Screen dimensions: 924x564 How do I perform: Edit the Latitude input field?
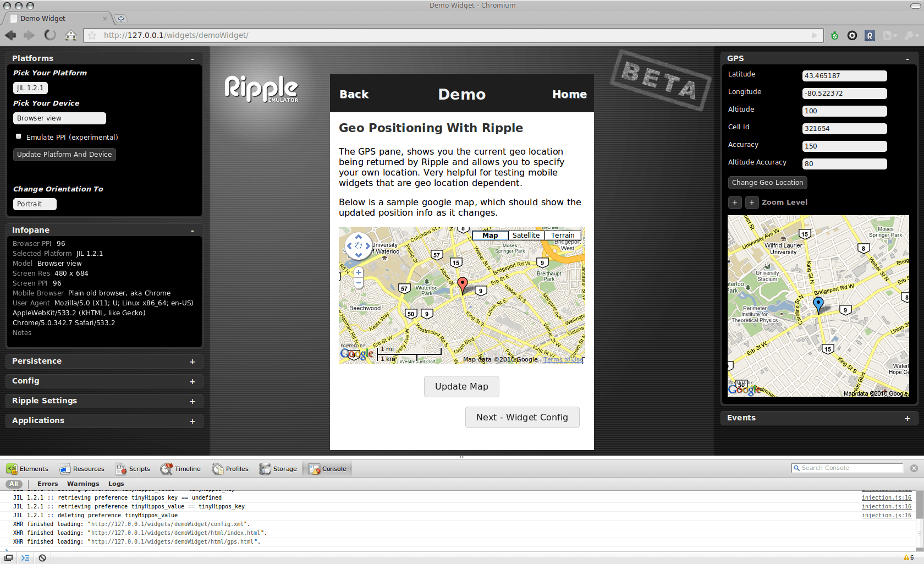[x=844, y=76]
